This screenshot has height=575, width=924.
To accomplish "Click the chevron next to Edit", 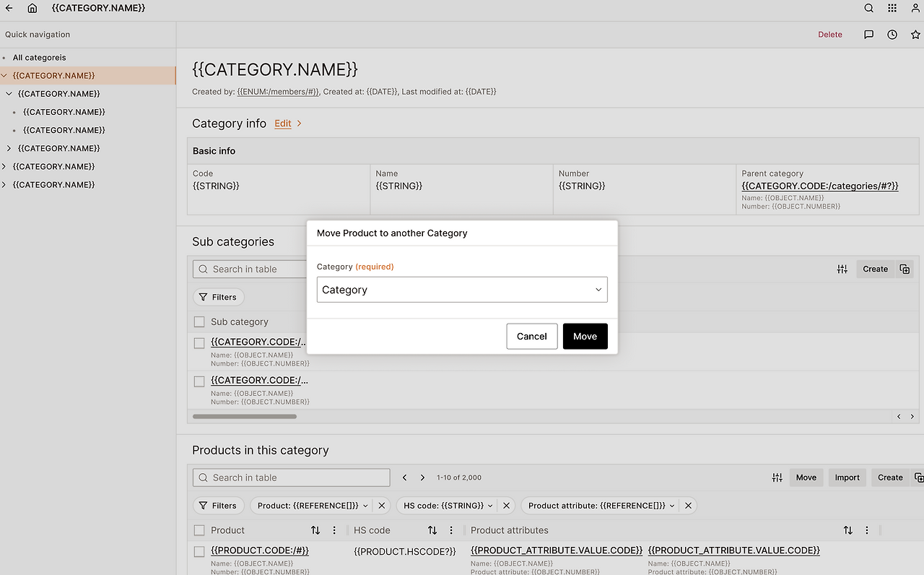I will (300, 124).
